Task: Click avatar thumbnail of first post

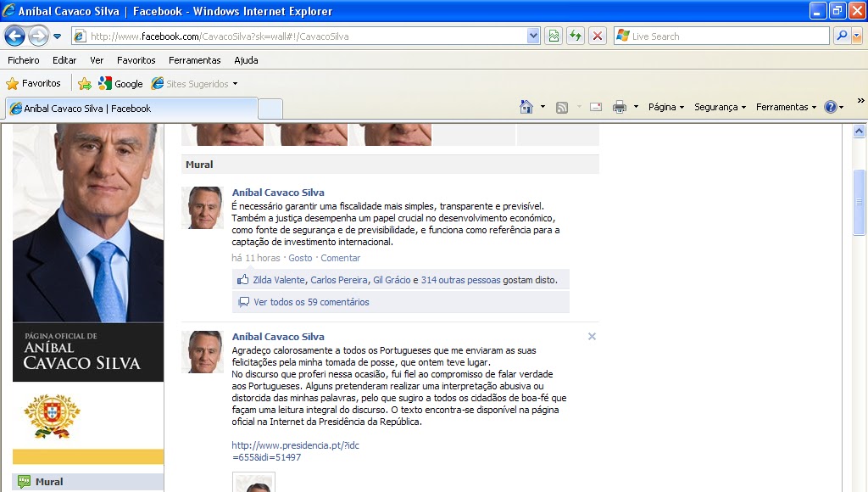Action: [203, 208]
